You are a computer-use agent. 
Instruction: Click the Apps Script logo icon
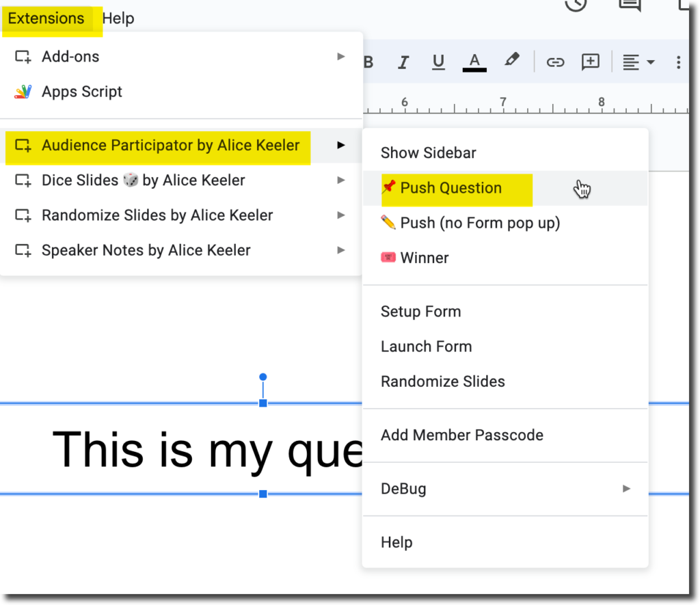23,92
